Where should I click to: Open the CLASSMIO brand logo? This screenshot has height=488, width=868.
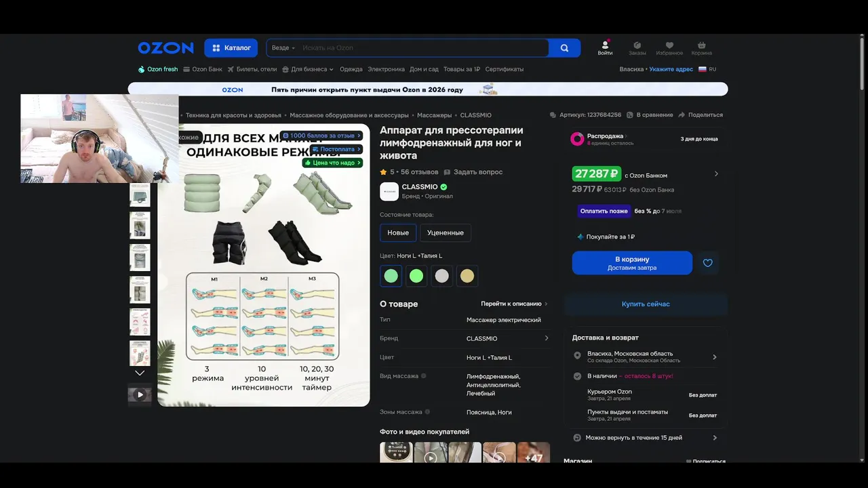[x=389, y=192]
